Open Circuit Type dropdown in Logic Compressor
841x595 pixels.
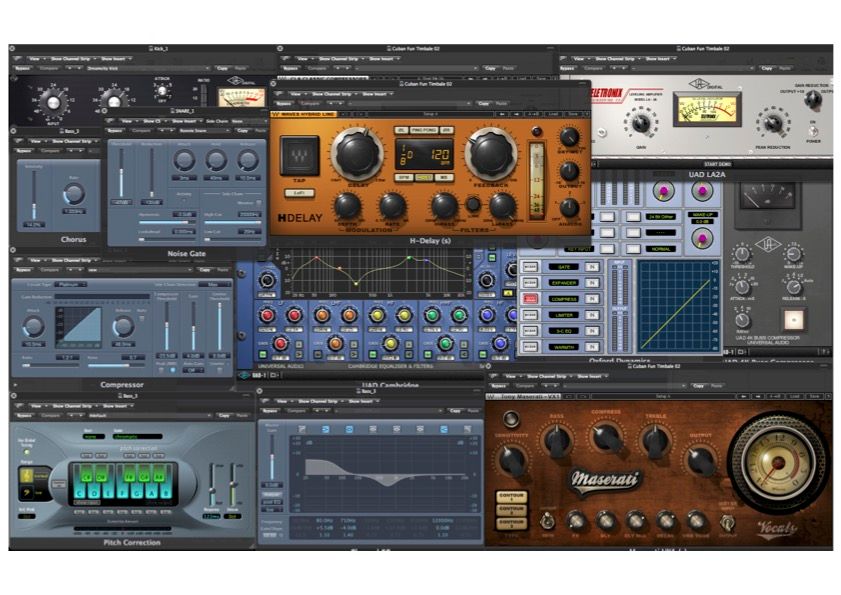70,284
